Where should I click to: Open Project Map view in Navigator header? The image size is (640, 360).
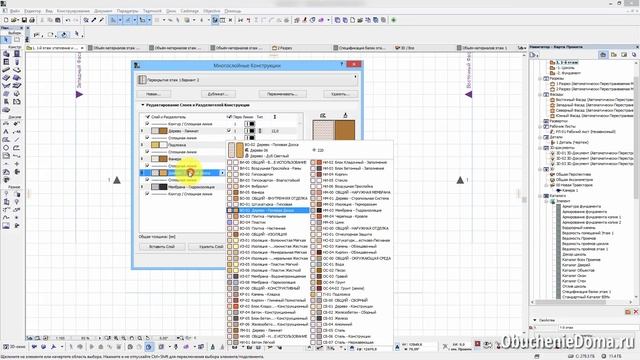[603, 54]
